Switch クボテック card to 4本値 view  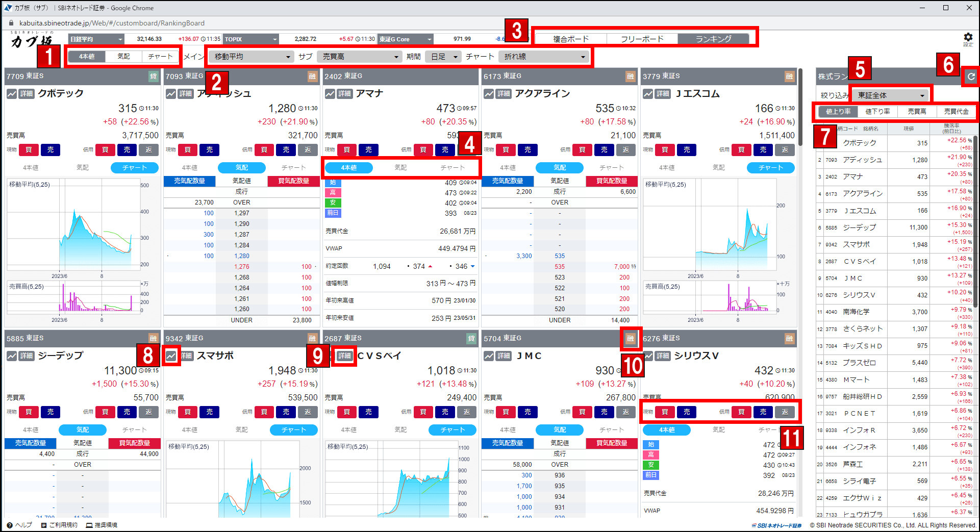pyautogui.click(x=31, y=168)
